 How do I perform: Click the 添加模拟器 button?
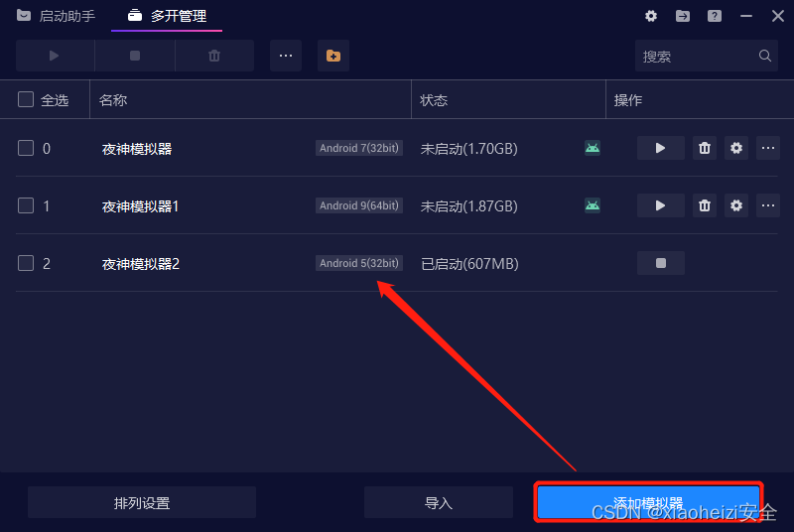(x=649, y=502)
